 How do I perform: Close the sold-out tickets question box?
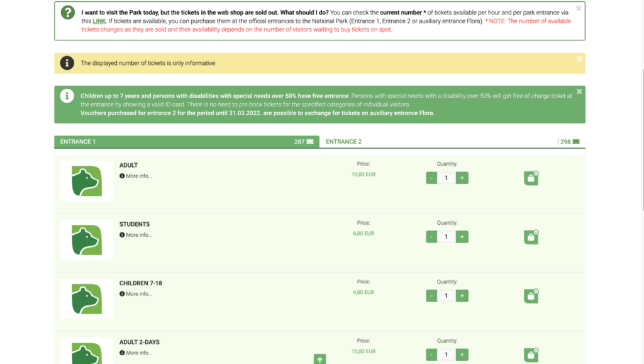(x=579, y=8)
